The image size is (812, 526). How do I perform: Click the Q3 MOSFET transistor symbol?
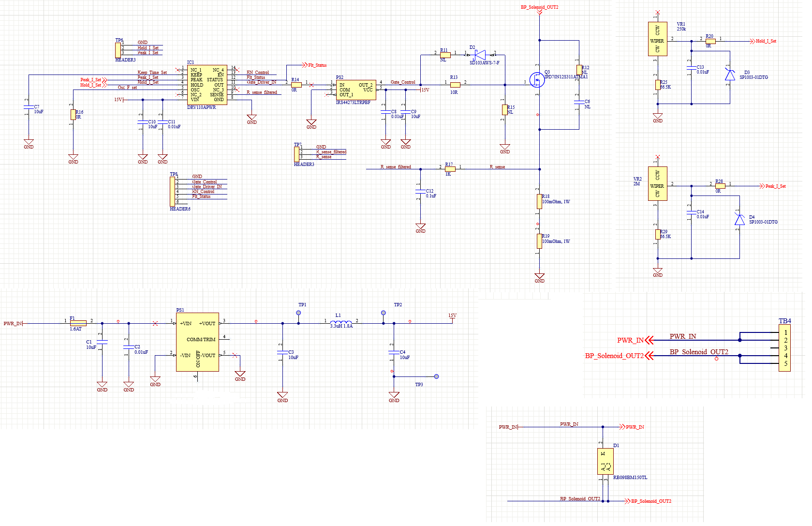tap(536, 79)
